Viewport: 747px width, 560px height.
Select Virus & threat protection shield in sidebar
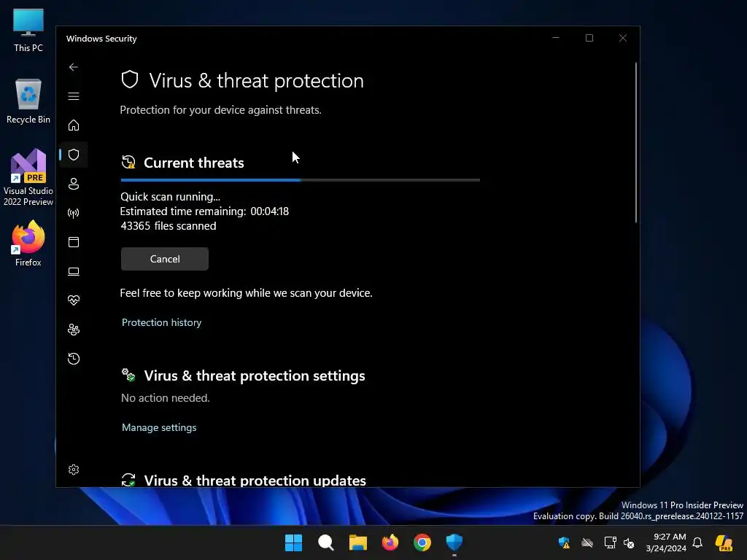pyautogui.click(x=74, y=155)
